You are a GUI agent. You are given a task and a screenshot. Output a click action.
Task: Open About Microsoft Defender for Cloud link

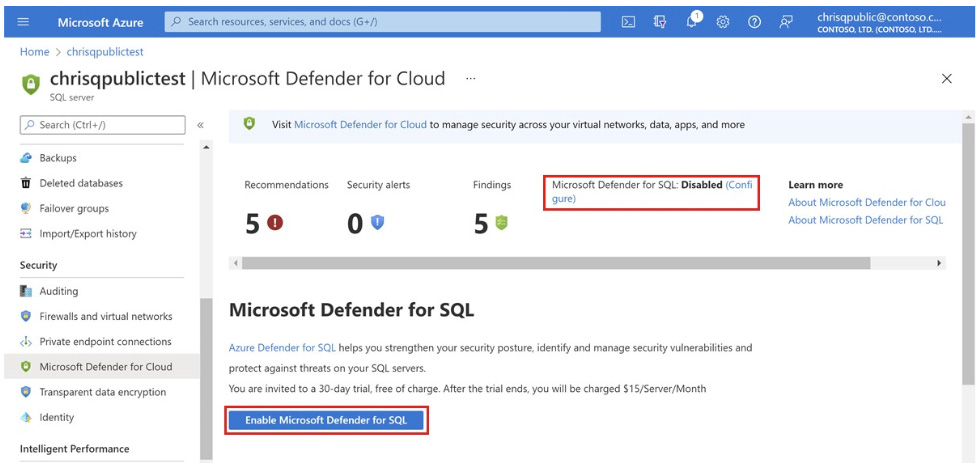(866, 203)
